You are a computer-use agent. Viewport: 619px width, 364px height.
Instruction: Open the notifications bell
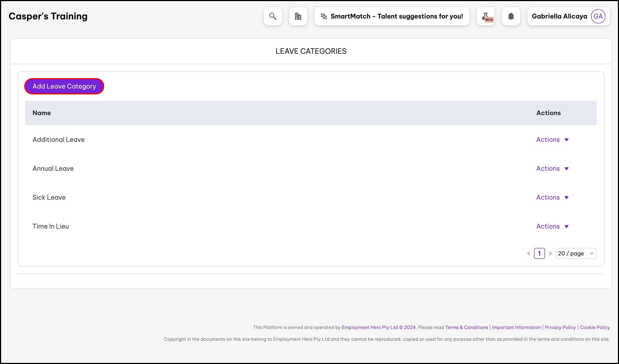[511, 16]
